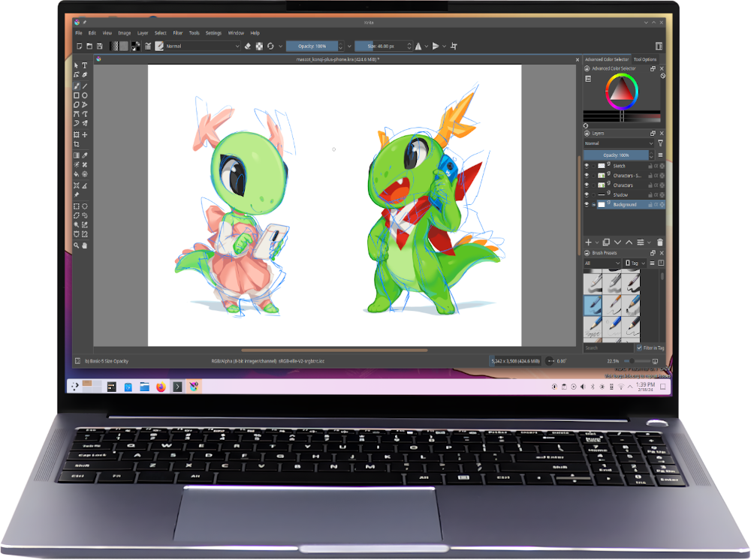Expand the layer blend mode dropdown
Viewport: 751px width, 560px height.
(618, 143)
